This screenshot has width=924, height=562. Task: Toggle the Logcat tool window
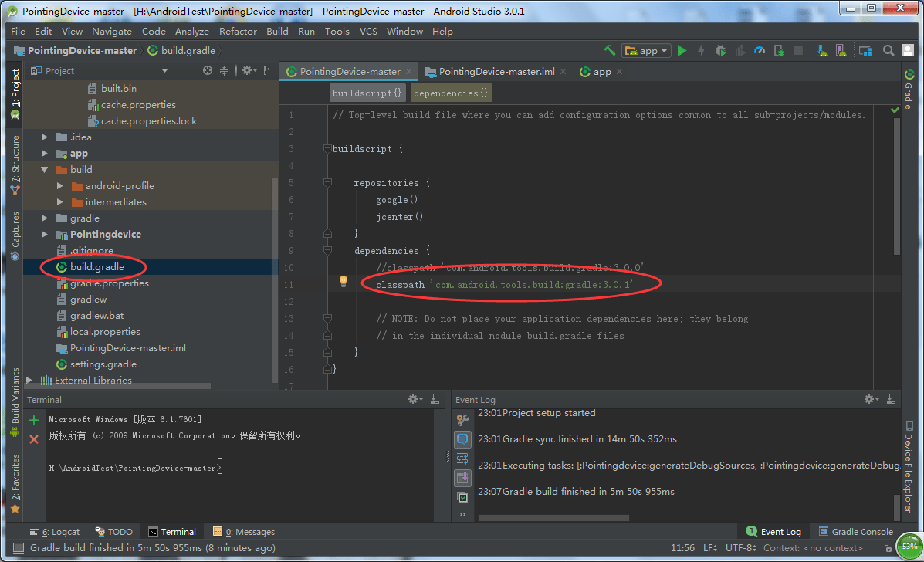click(x=54, y=531)
